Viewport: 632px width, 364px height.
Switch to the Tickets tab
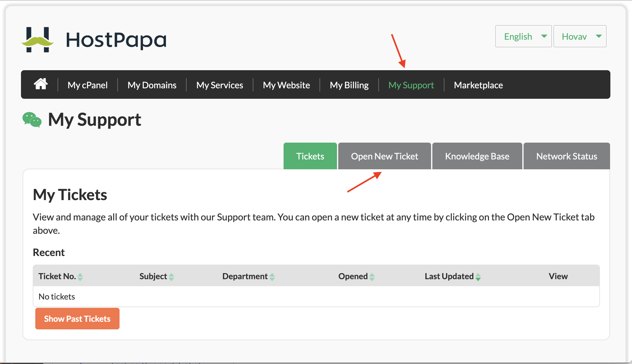click(310, 156)
